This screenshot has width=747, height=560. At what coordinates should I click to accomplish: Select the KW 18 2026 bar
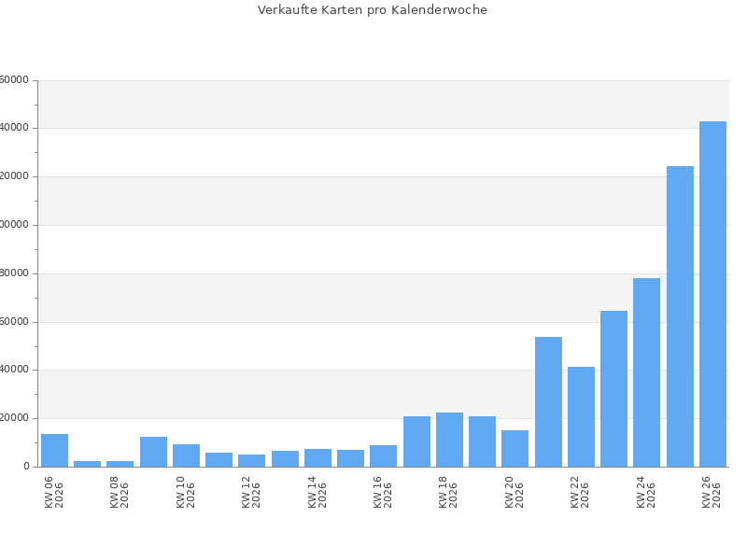(x=450, y=440)
